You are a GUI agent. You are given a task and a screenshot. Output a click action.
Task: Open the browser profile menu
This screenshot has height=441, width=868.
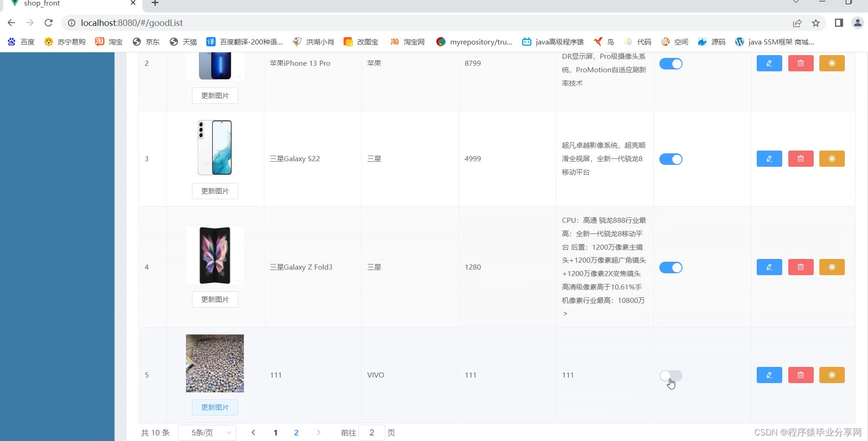point(858,23)
